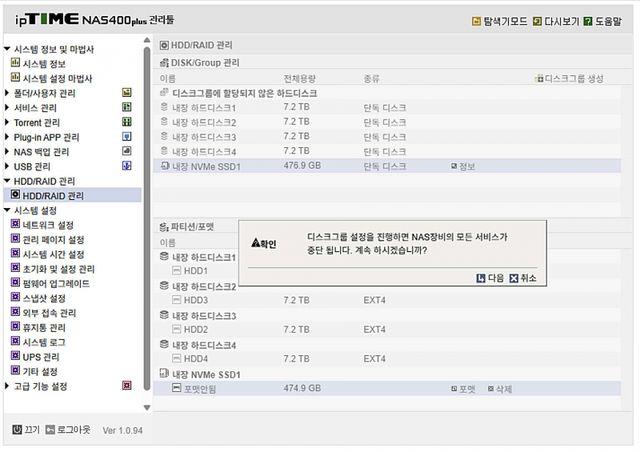The height and width of the screenshot is (452, 640).
Task: Click 정보 for 내장 NVMe SSD1
Action: tap(454, 166)
